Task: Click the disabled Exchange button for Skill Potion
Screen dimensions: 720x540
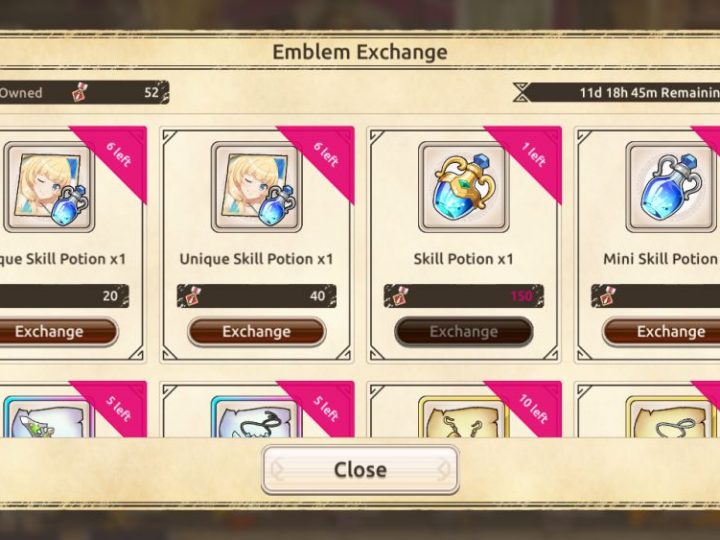Action: click(464, 332)
